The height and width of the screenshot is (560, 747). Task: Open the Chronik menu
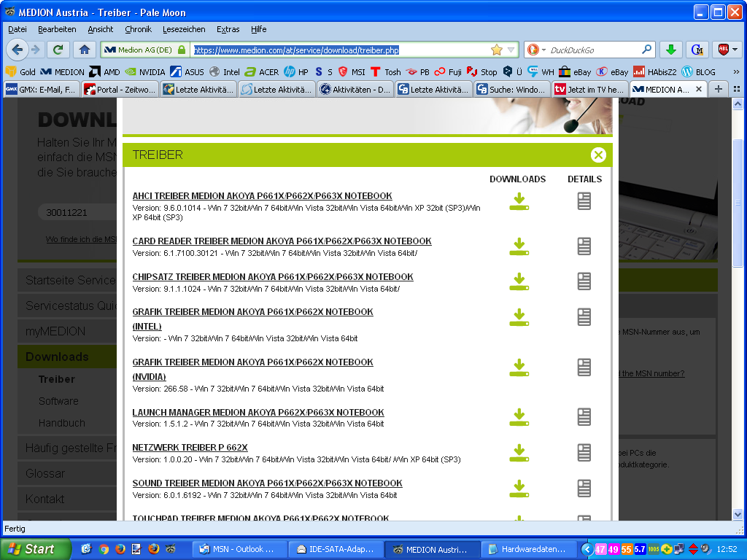(x=138, y=29)
